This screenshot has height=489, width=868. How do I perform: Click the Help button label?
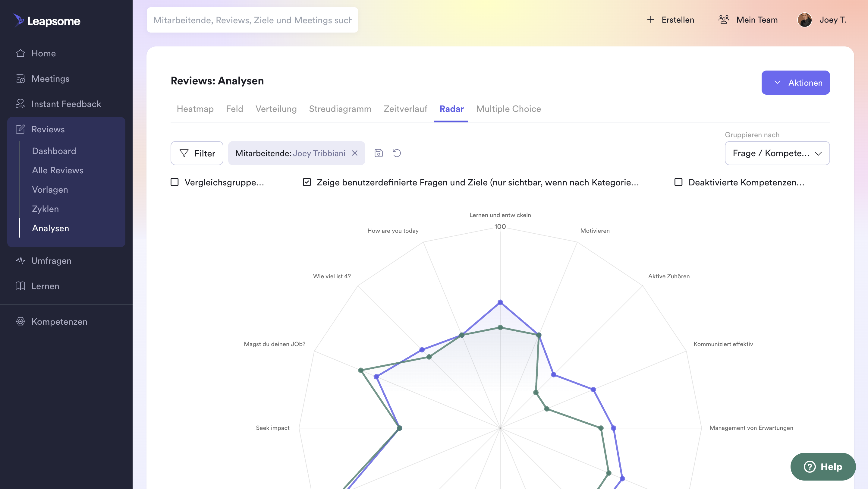[x=831, y=466]
